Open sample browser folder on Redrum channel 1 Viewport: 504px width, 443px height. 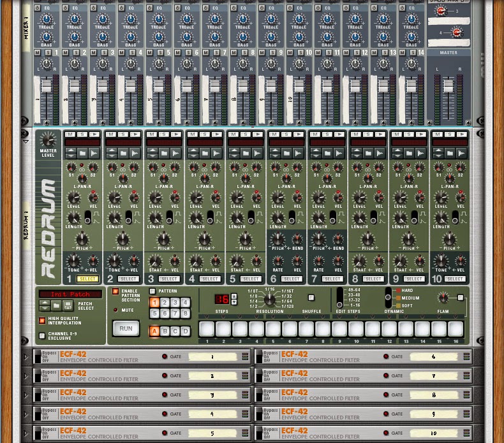click(x=82, y=153)
